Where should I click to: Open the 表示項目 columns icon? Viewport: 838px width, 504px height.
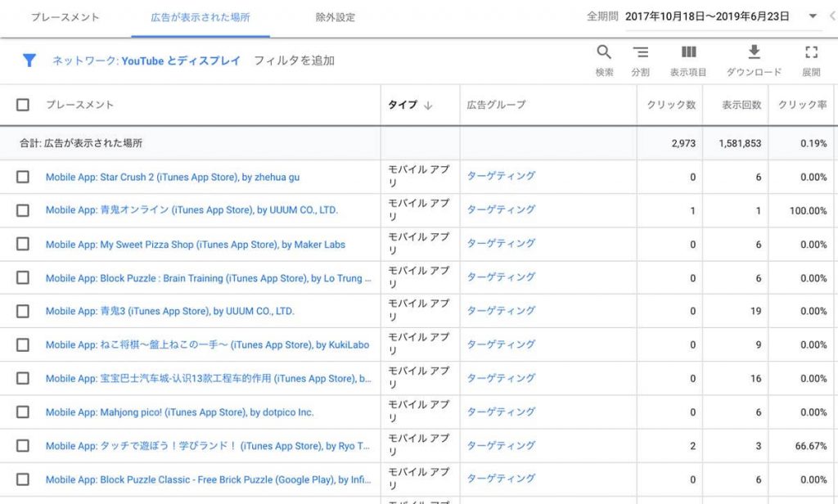(688, 52)
